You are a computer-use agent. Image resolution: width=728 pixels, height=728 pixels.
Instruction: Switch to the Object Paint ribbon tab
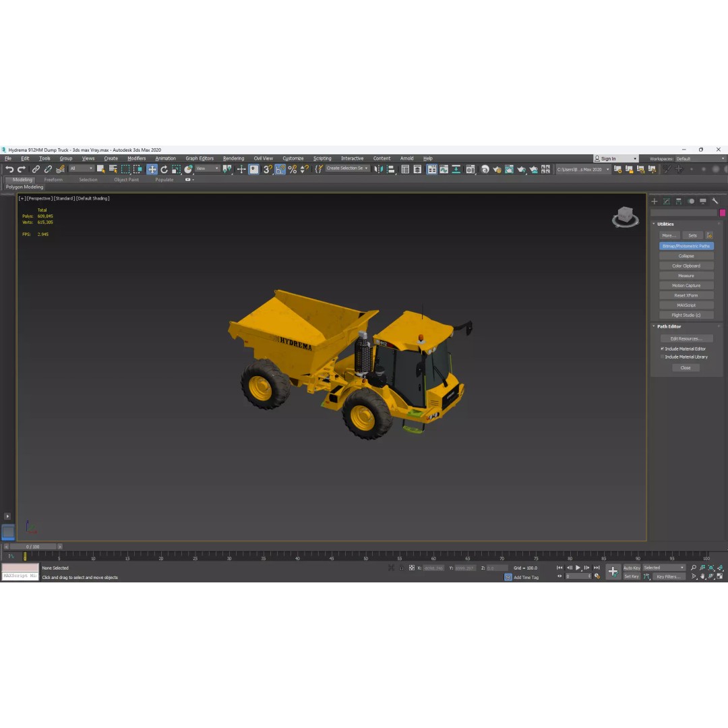[126, 180]
